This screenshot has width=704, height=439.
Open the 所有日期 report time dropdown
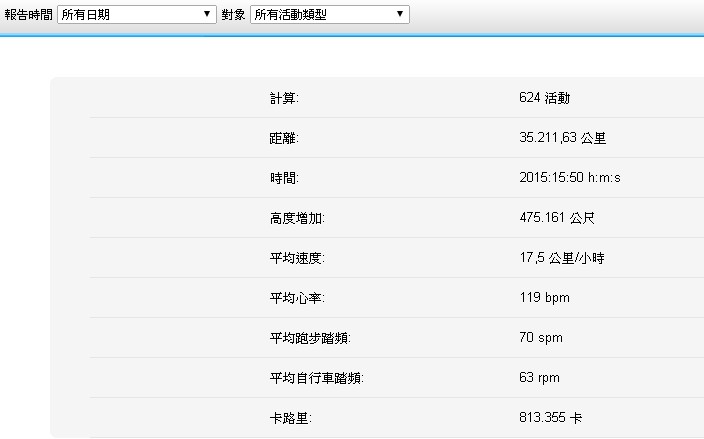(137, 14)
